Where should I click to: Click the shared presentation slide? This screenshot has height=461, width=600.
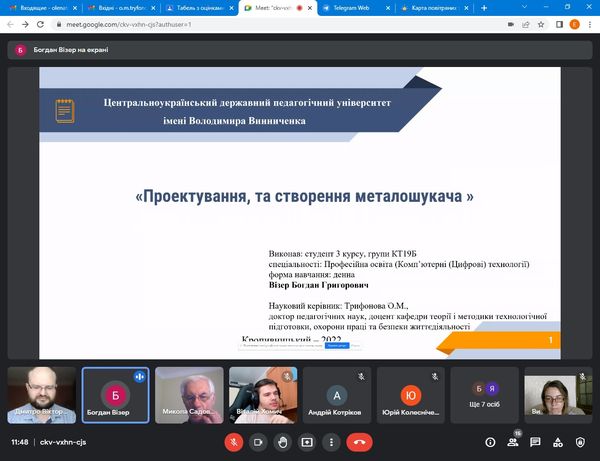tap(300, 213)
